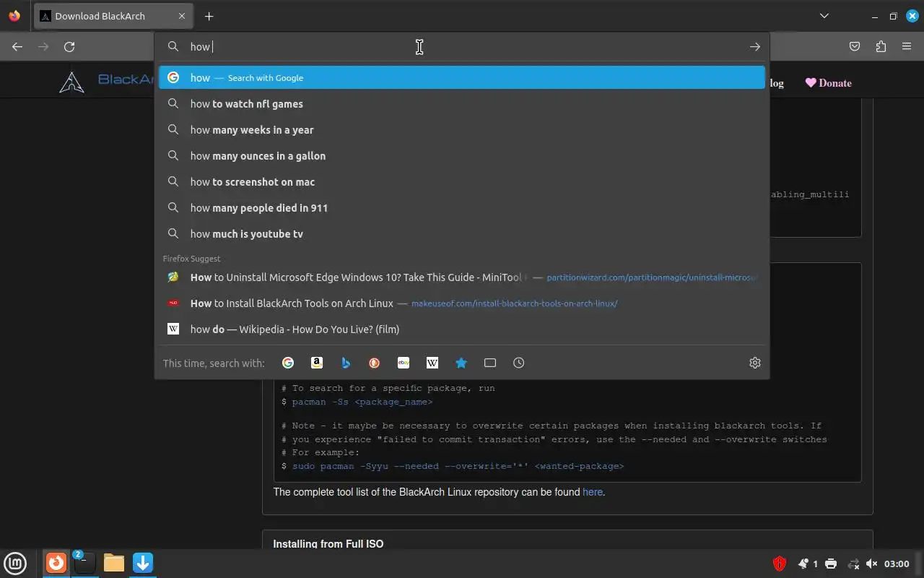This screenshot has width=924, height=578.
Task: Go back to the previous page
Action: pyautogui.click(x=17, y=46)
